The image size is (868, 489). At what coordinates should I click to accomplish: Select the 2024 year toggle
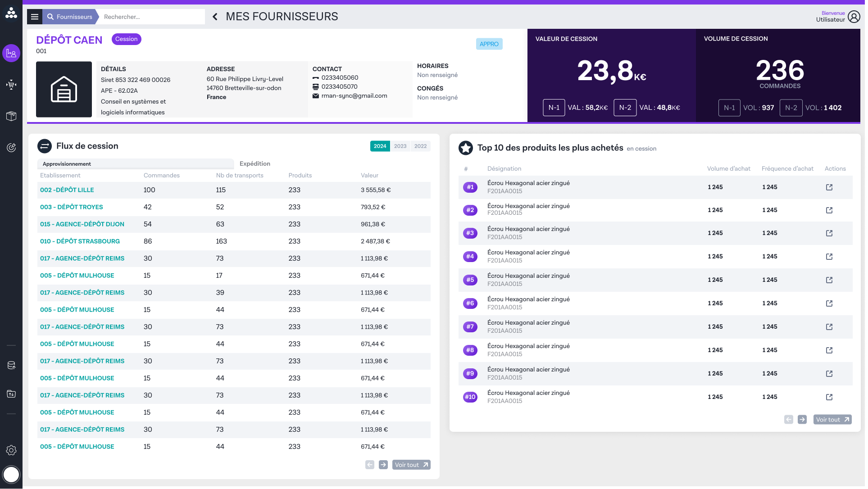click(380, 146)
